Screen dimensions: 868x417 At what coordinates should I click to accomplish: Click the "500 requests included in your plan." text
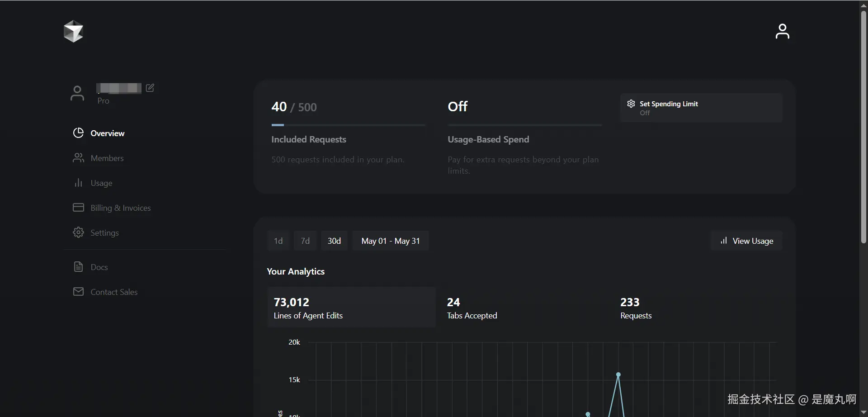tap(338, 160)
